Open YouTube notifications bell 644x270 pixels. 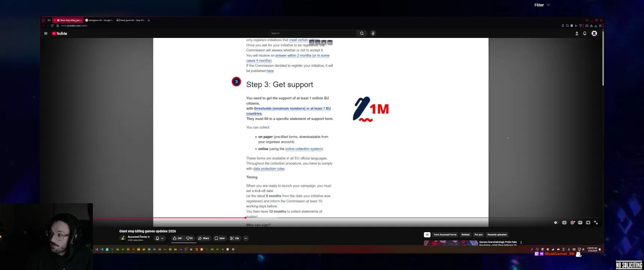tap(585, 33)
